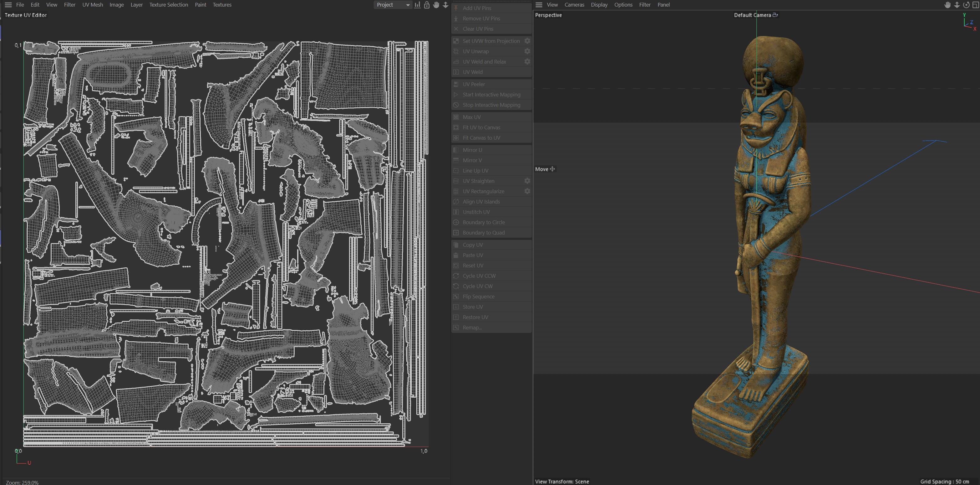Click the pan hand icon in Perspective viewport
Viewport: 980px width, 485px height.
[x=948, y=5]
